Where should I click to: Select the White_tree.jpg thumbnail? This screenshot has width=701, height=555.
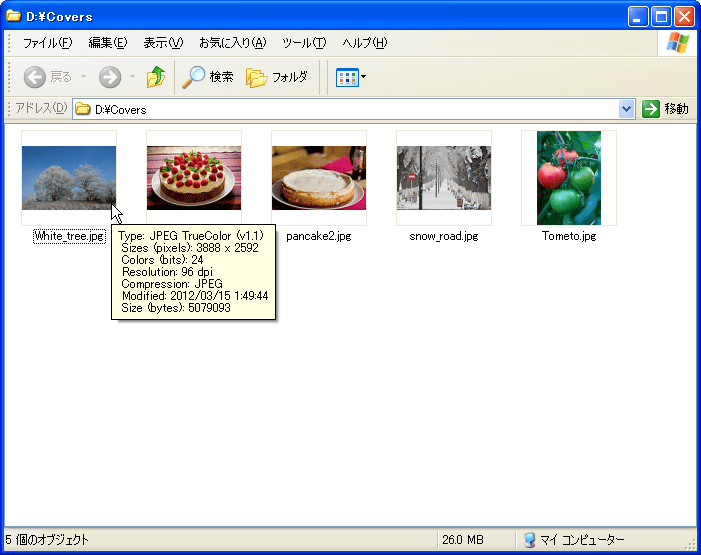[x=69, y=178]
